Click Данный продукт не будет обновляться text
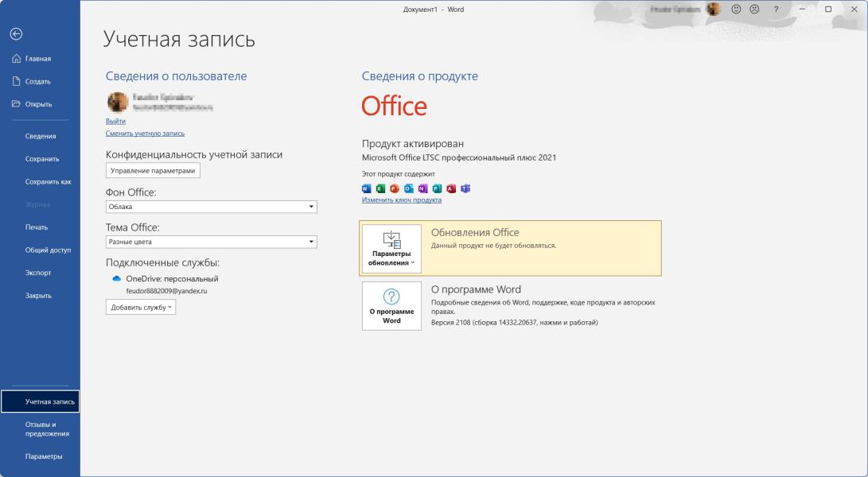Viewport: 868px width, 477px height. coord(494,246)
